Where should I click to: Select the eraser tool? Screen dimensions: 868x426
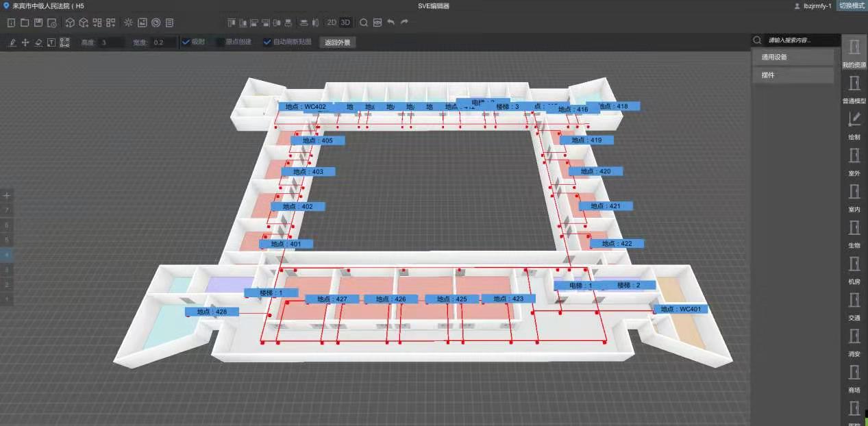click(x=38, y=42)
